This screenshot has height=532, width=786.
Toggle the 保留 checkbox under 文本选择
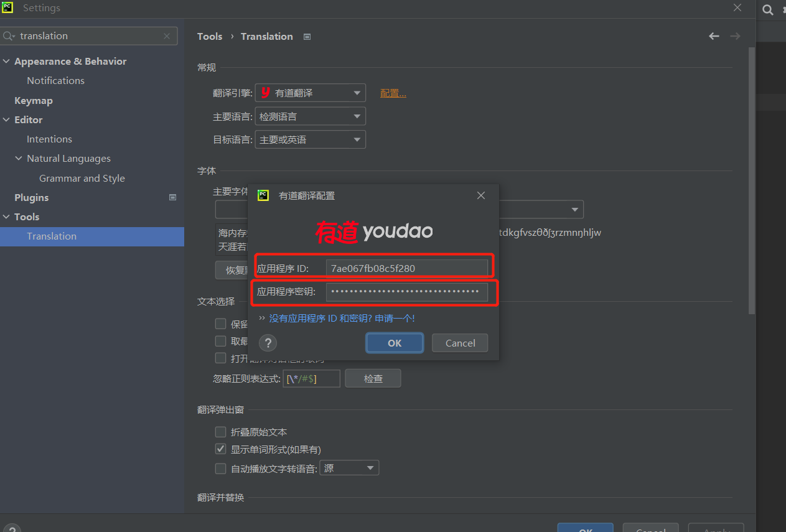(220, 324)
